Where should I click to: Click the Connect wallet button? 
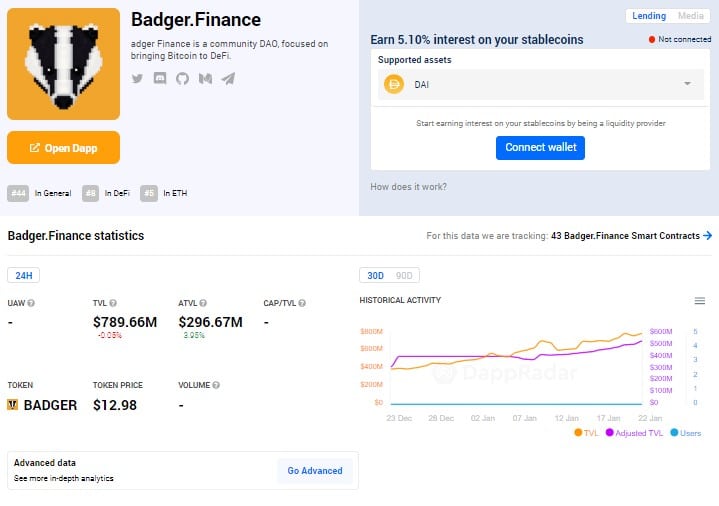point(540,148)
